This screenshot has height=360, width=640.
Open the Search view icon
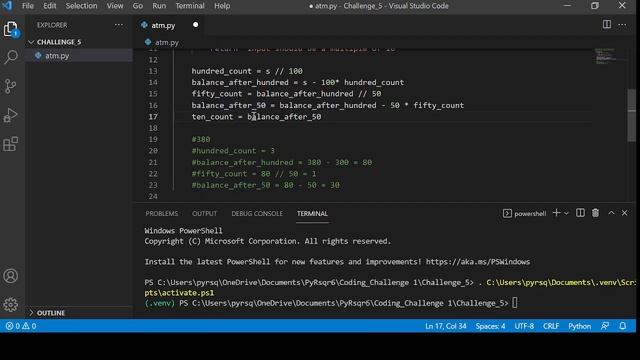coord(11,57)
